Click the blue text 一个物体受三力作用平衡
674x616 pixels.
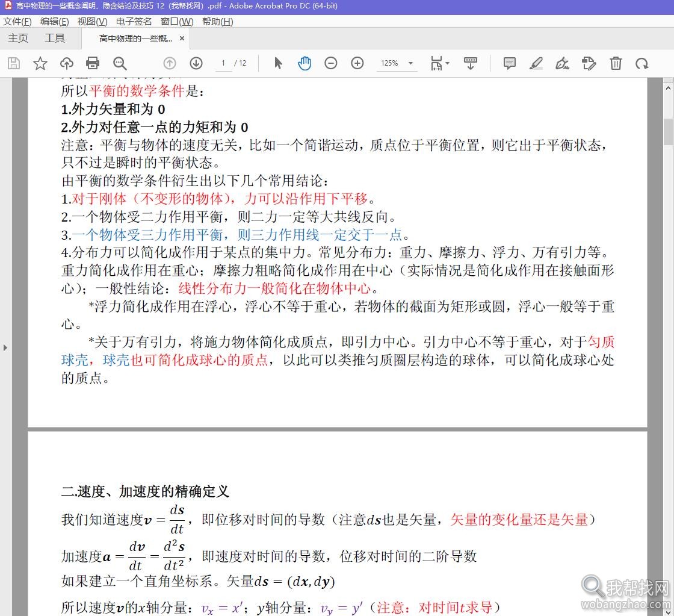coord(147,235)
